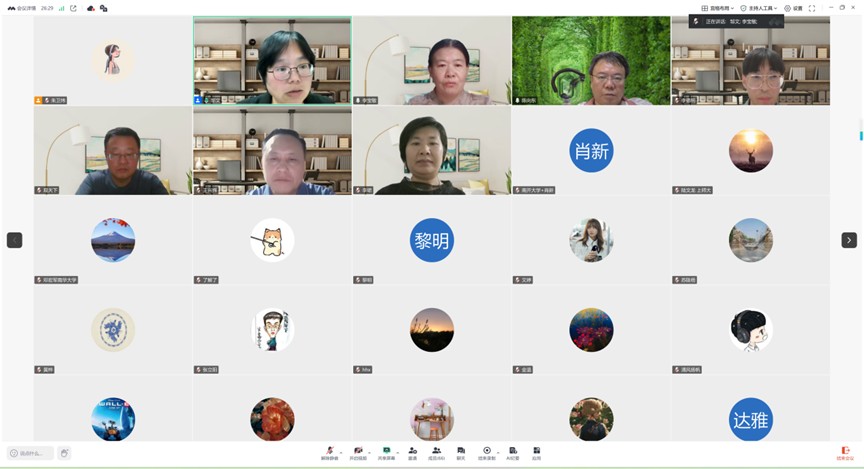
Task: Open the AI notes tool
Action: [512, 452]
